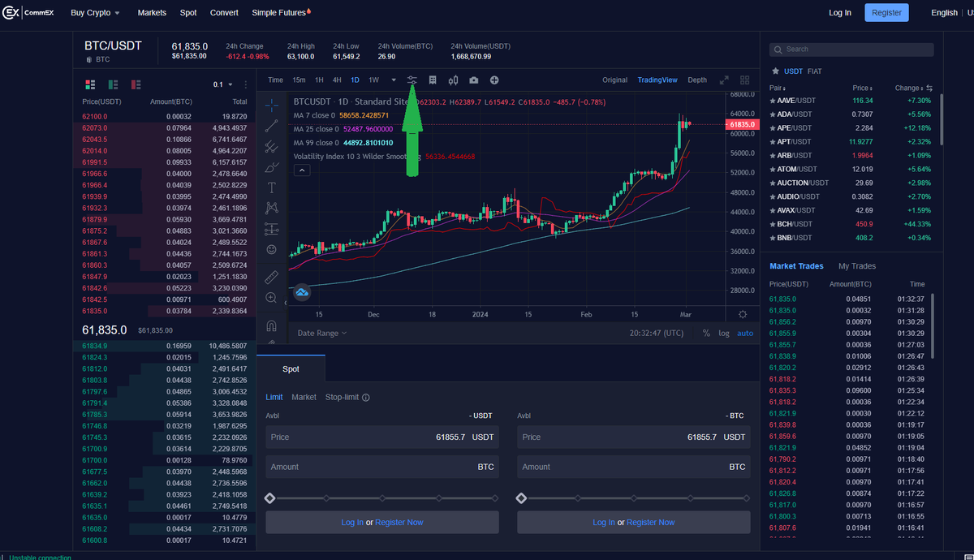Viewport: 974px width, 560px height.
Task: Toggle logarithmic scale on the chart
Action: 724,333
